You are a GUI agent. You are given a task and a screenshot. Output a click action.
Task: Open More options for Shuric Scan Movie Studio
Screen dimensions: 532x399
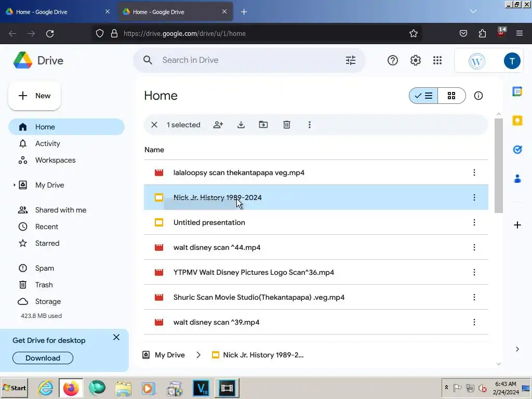coord(474,297)
